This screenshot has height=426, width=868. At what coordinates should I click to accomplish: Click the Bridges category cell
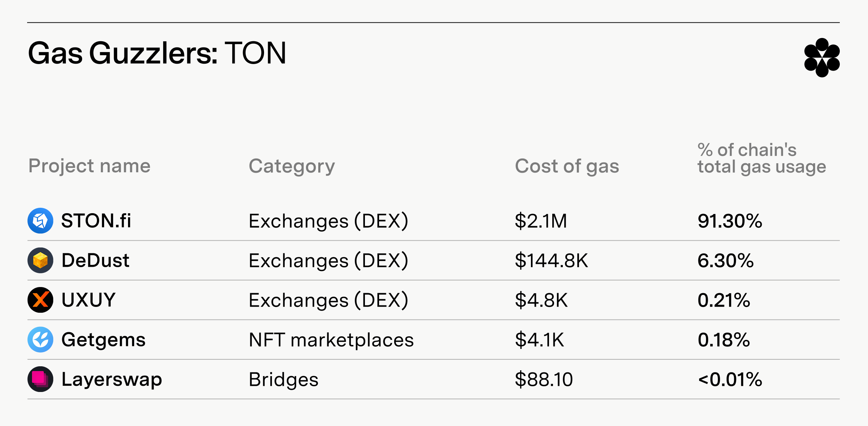tap(284, 380)
